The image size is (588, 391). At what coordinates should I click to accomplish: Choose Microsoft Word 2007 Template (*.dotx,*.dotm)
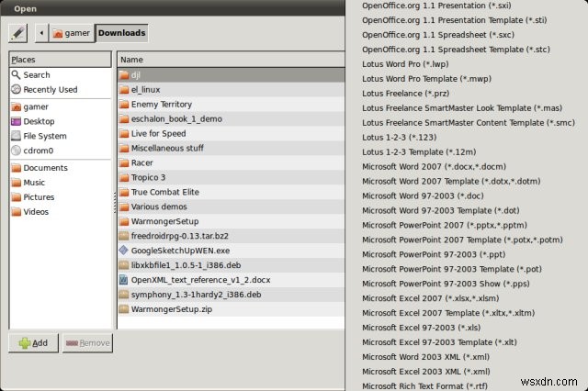[x=451, y=181]
